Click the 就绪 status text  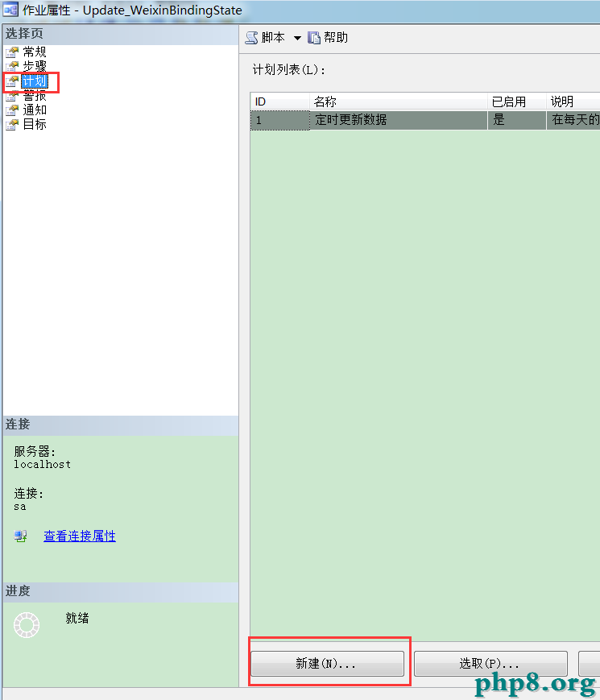(77, 619)
